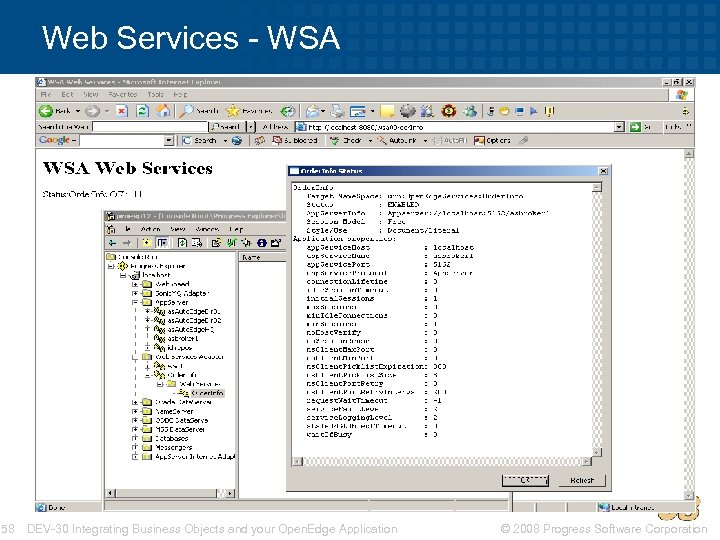Click the blue info icon in console toolbar
This screenshot has height=540, width=720.
click(262, 243)
